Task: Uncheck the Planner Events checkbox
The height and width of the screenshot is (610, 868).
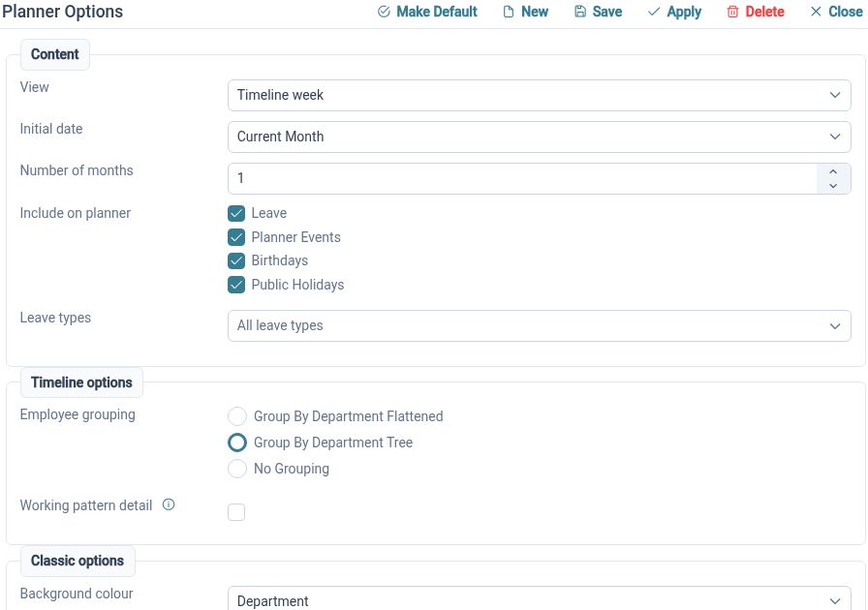Action: [x=236, y=237]
